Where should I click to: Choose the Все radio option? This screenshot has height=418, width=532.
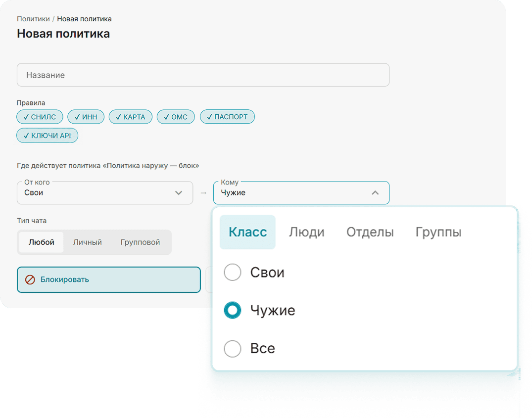(233, 349)
